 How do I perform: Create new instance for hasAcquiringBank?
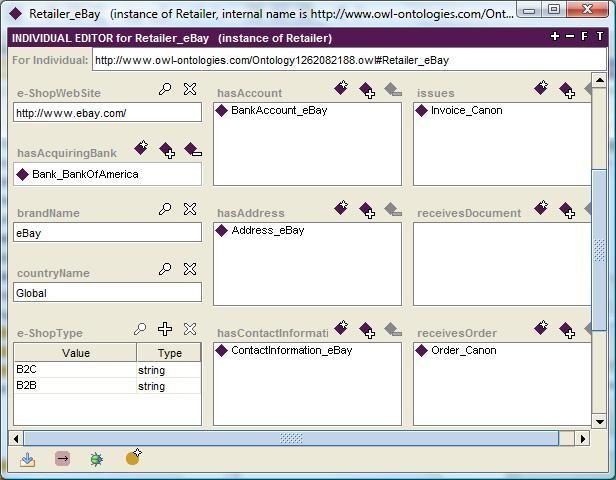(141, 148)
